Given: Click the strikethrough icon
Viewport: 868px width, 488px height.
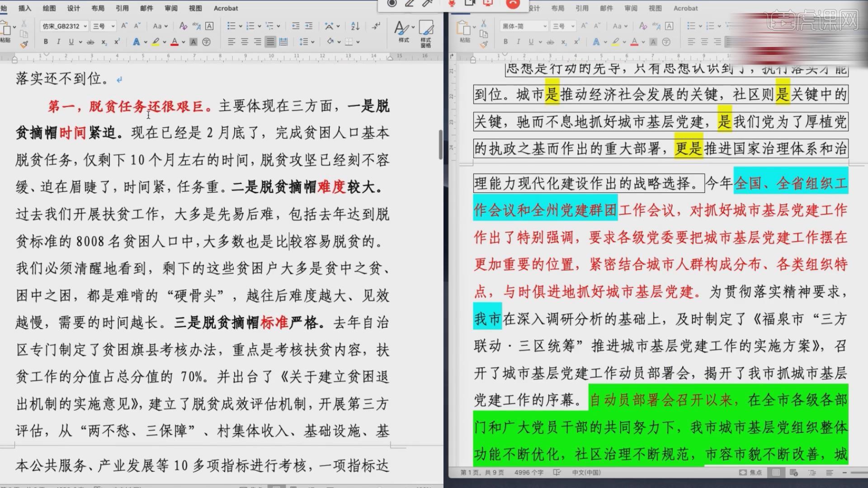Looking at the screenshot, I should click(90, 42).
